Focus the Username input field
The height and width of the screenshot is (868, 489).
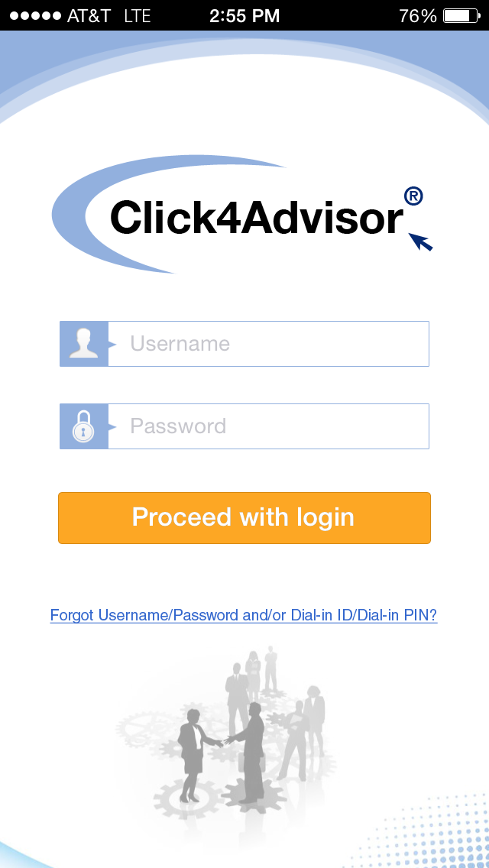point(269,344)
